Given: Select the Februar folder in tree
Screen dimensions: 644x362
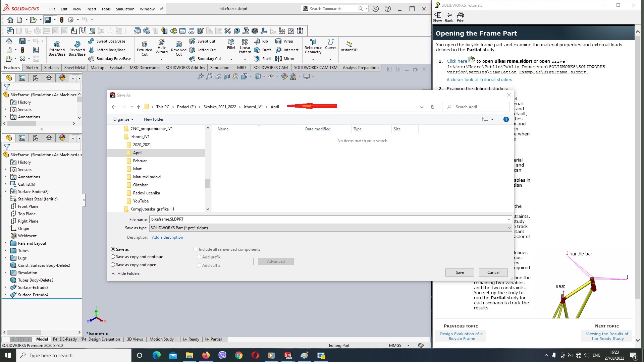Looking at the screenshot, I should click(x=140, y=161).
